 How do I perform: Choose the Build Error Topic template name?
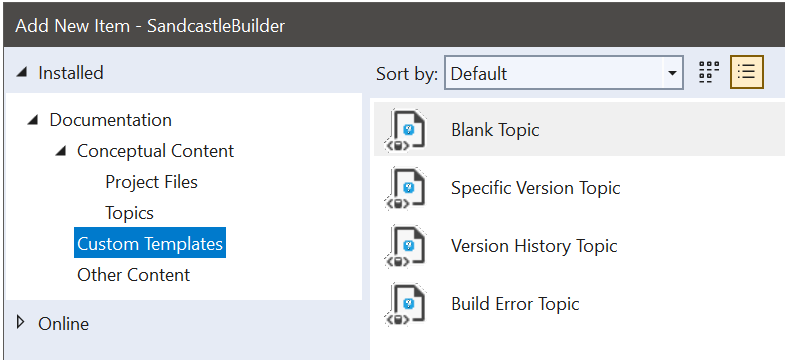coord(515,304)
